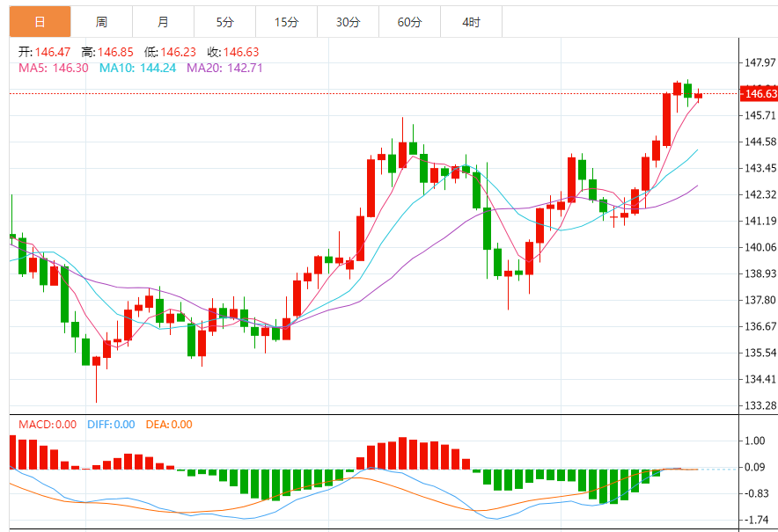Viewport: 778px width, 532px height.
Task: Click the 137.80 price axis label
Action: point(760,300)
